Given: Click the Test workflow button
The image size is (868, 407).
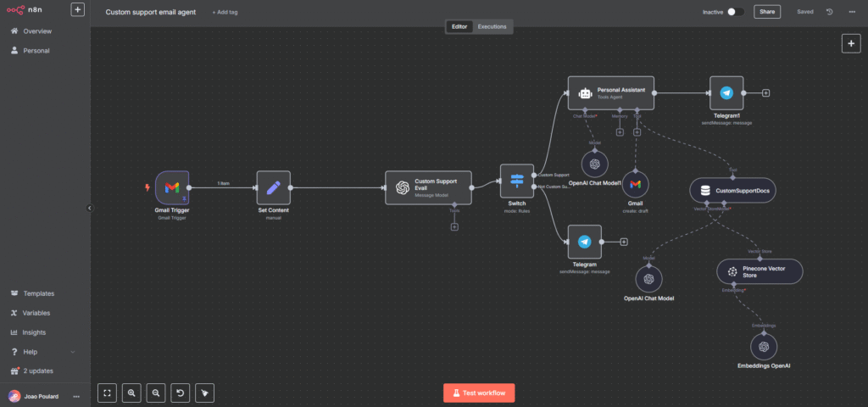Looking at the screenshot, I should (x=478, y=393).
